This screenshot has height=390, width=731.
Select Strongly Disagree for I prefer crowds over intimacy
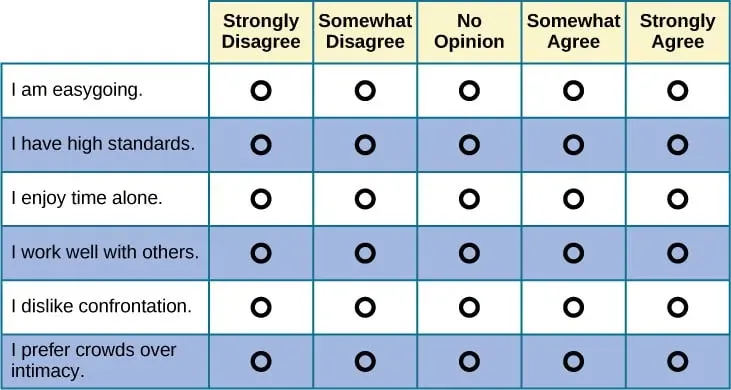(x=261, y=361)
